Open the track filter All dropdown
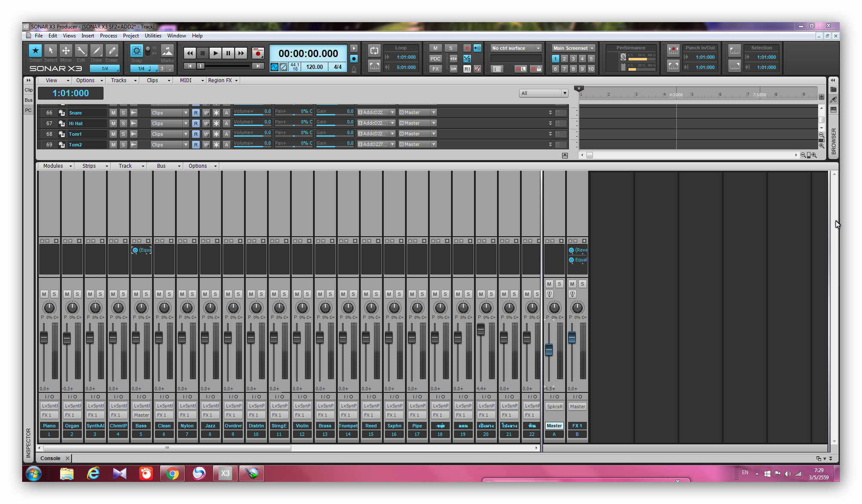This screenshot has height=504, width=862. (543, 93)
